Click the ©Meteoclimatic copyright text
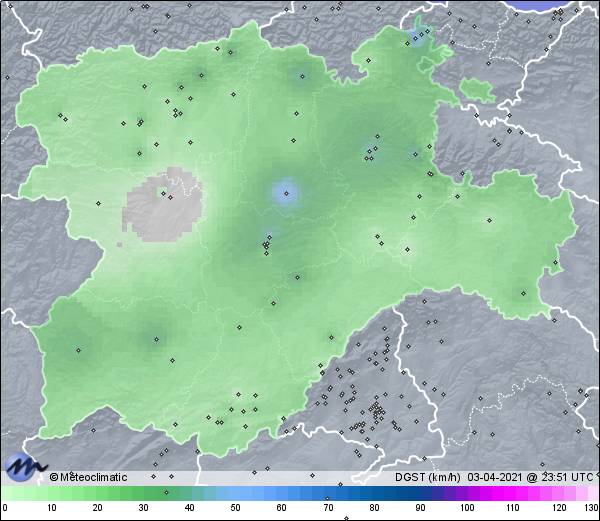This screenshot has height=521, width=600. (88, 477)
